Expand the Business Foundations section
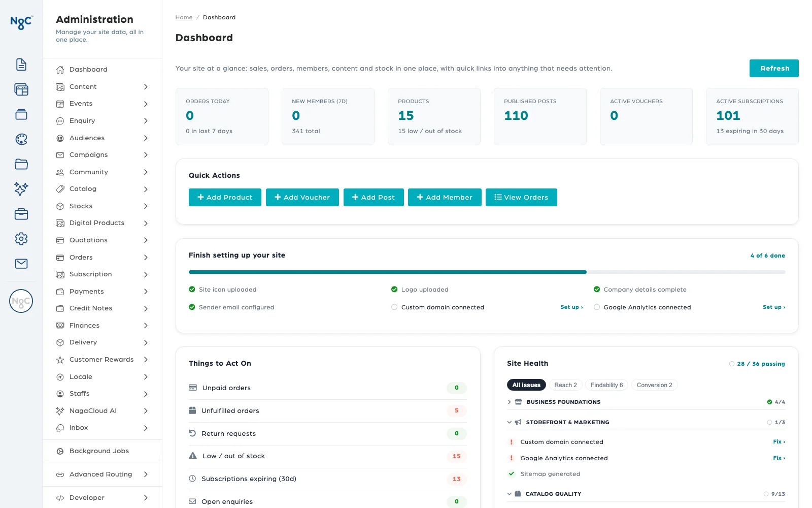The width and height of the screenshot is (812, 508). [x=510, y=402]
